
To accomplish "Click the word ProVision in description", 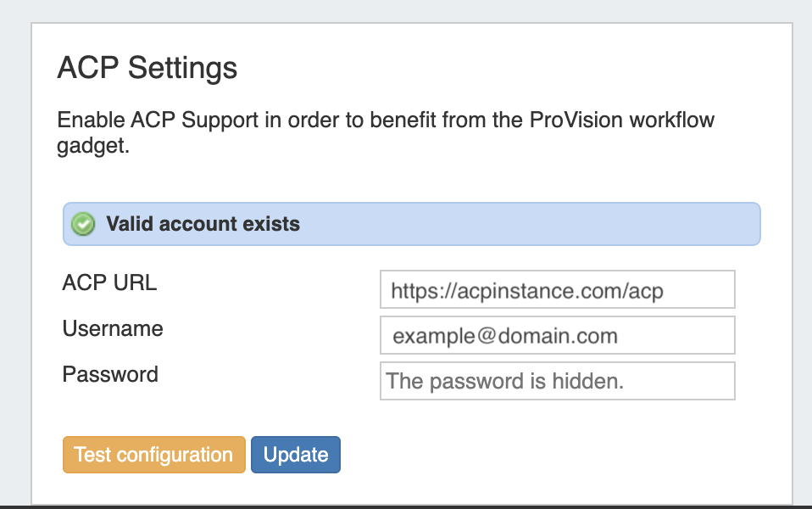I will pos(576,120).
